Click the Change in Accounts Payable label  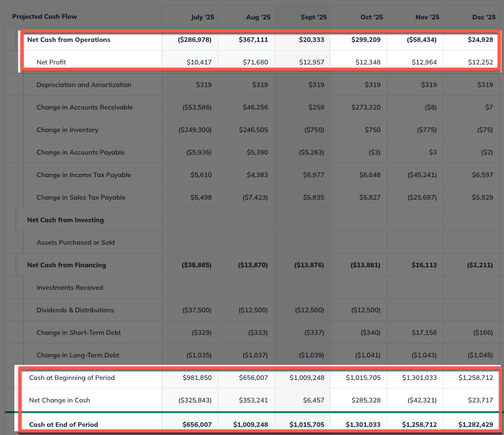click(x=81, y=152)
